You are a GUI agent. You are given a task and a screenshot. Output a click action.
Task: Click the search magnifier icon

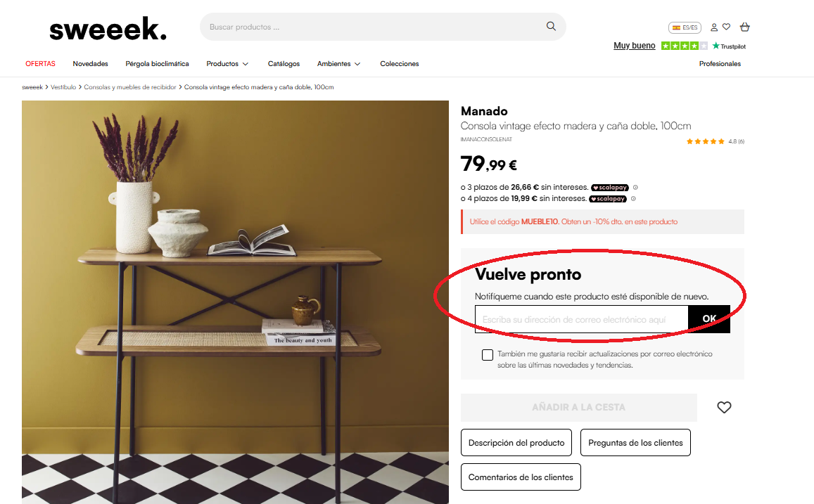click(551, 27)
